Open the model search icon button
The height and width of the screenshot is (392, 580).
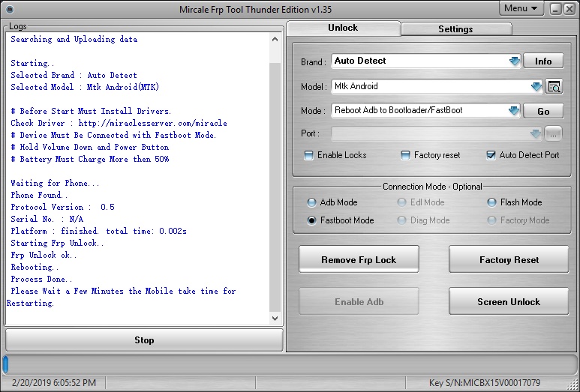(x=554, y=86)
